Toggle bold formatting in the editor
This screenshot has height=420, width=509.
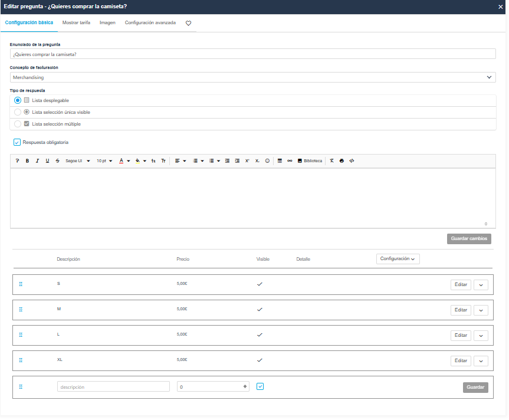point(27,161)
